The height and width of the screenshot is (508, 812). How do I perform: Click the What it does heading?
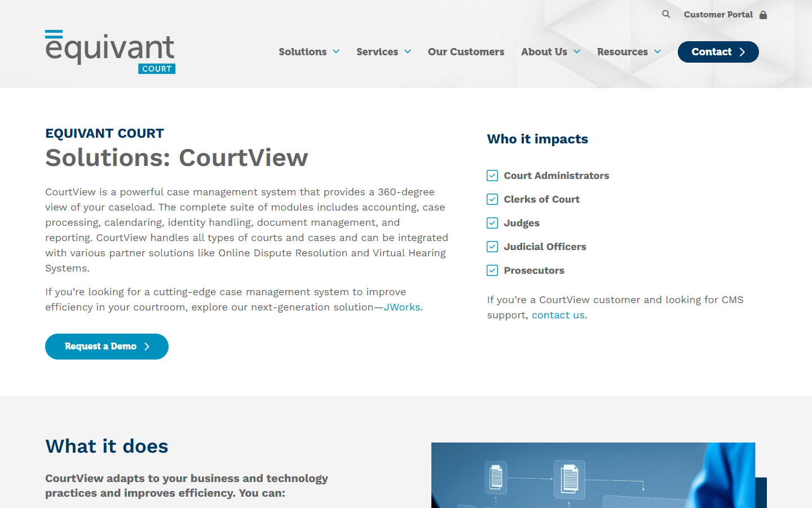107,446
